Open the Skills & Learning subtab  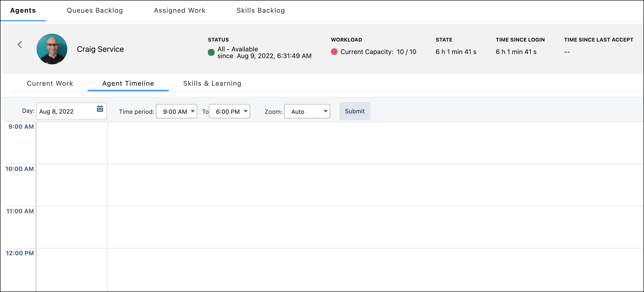212,83
